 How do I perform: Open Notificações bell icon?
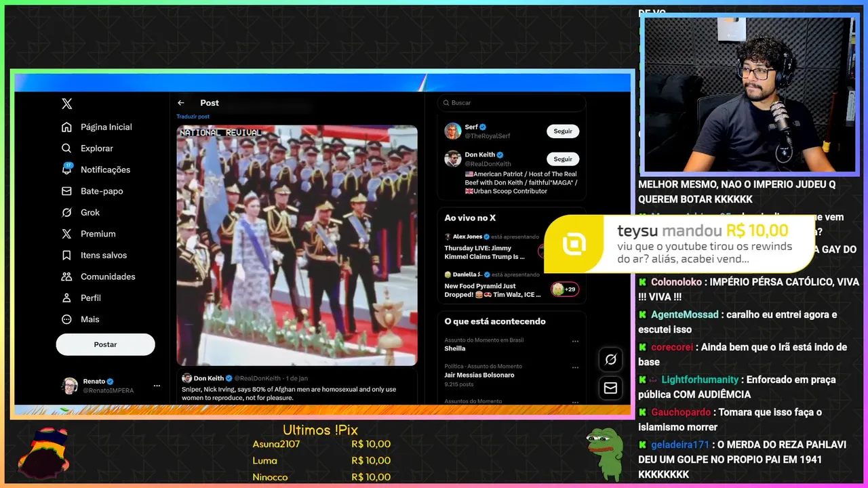click(66, 169)
